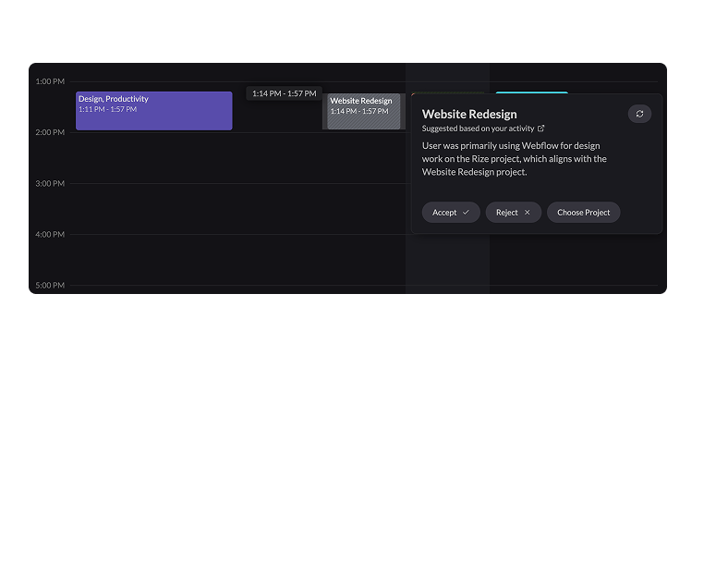728x588 pixels.
Task: Click the Website Redesign popup title
Action: pos(469,114)
